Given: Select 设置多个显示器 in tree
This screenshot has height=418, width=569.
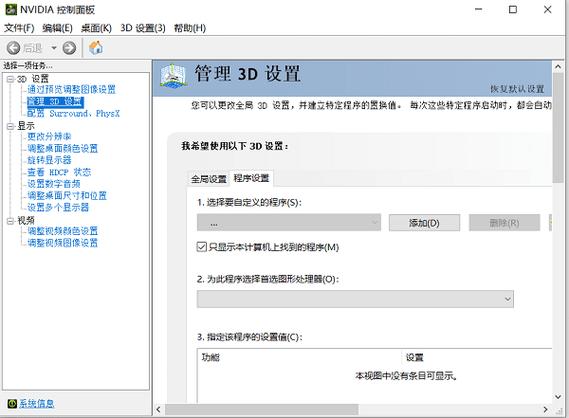Looking at the screenshot, I should (x=58, y=207).
